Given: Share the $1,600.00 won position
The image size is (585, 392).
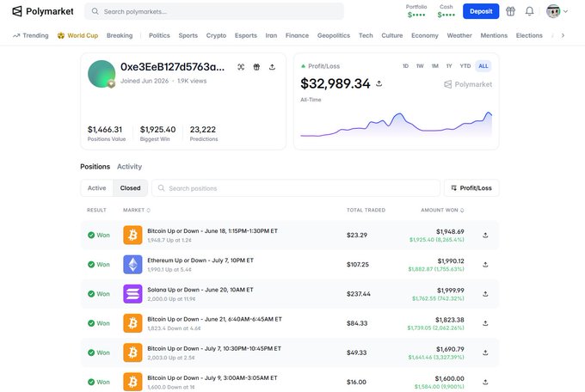Looking at the screenshot, I should [485, 382].
